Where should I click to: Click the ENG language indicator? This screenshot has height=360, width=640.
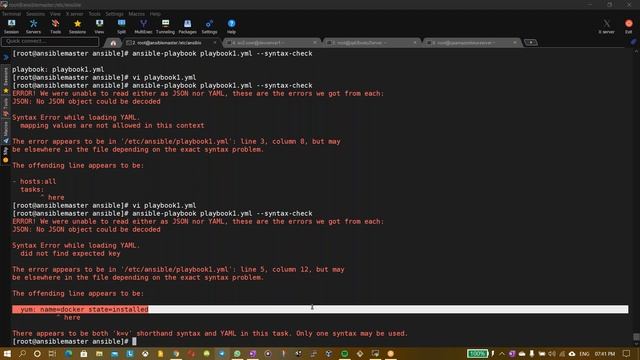click(584, 353)
